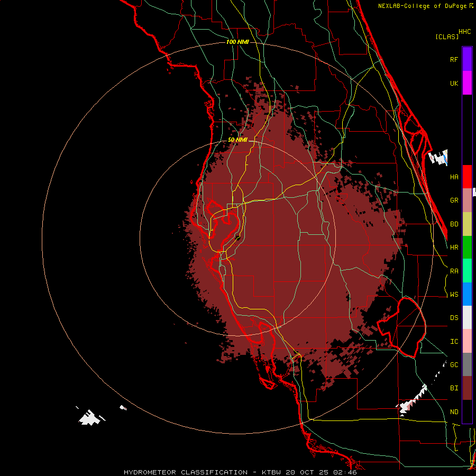This screenshot has width=476, height=476.
Task: Click the ND black legend swatch
Action: tap(467, 411)
